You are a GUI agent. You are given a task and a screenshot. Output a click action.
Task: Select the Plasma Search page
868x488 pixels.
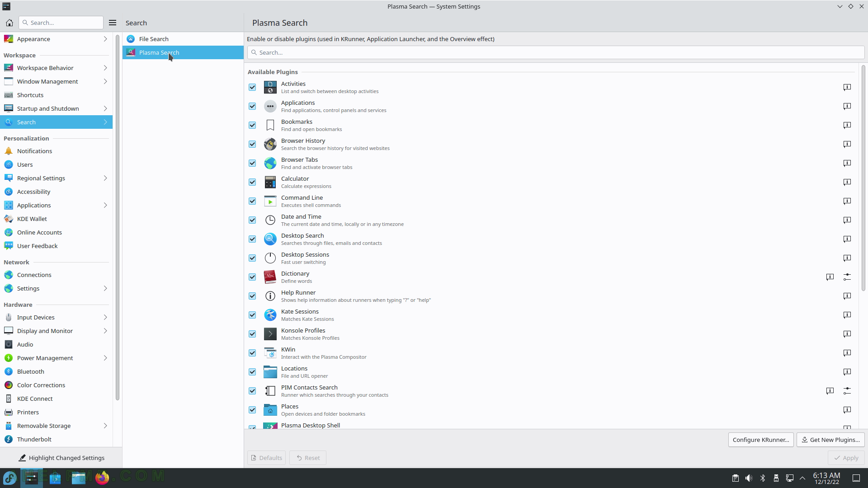tap(183, 52)
